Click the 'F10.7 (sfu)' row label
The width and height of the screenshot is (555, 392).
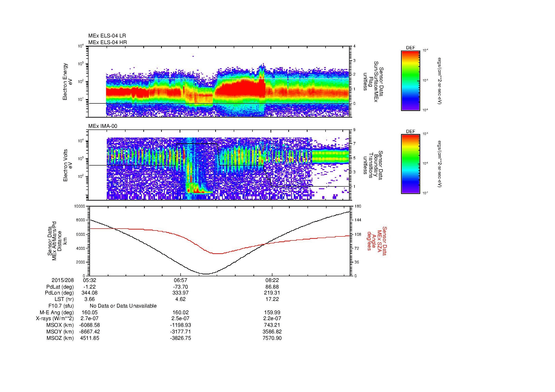pyautogui.click(x=61, y=306)
